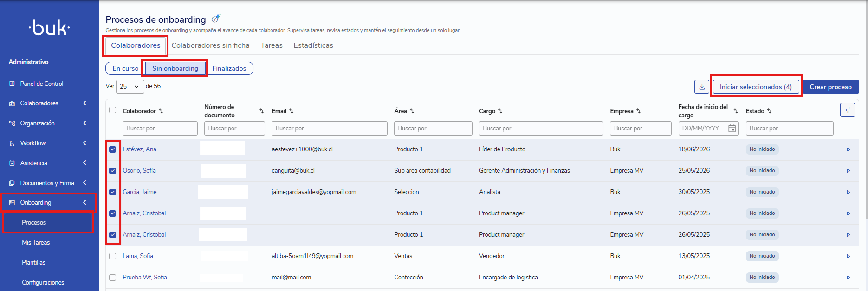Sort by Estado column arrows

[x=769, y=111]
